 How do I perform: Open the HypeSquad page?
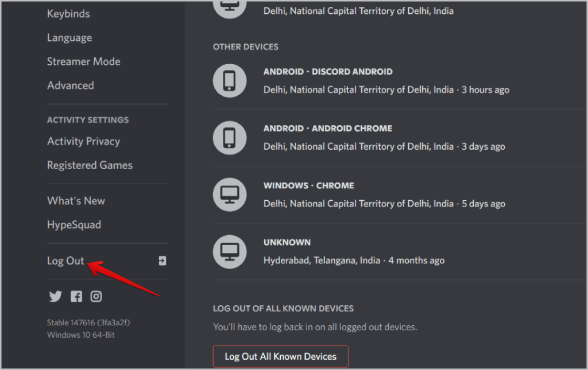(x=74, y=225)
